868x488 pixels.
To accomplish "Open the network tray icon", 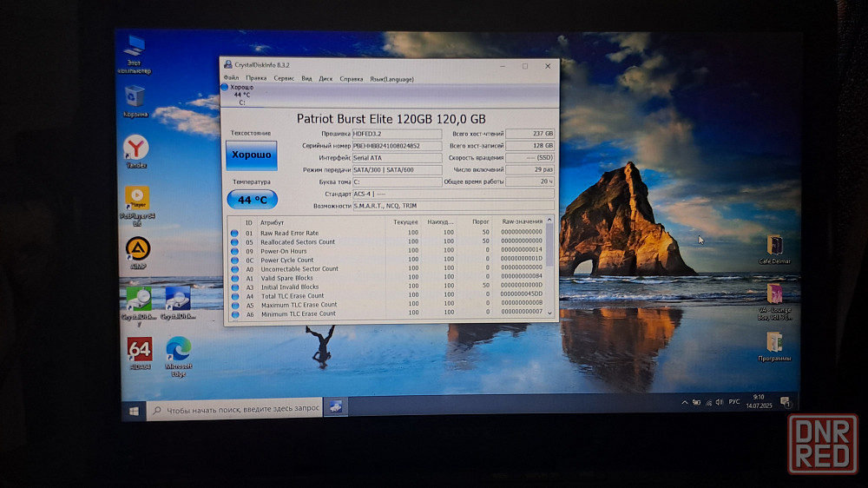I will pyautogui.click(x=708, y=403).
